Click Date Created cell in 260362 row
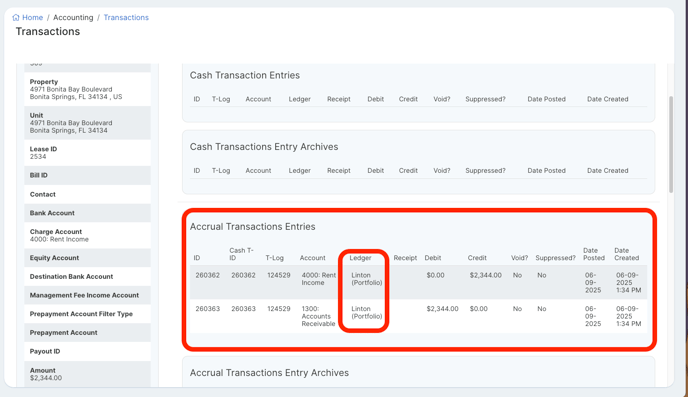688x397 pixels. tap(628, 283)
